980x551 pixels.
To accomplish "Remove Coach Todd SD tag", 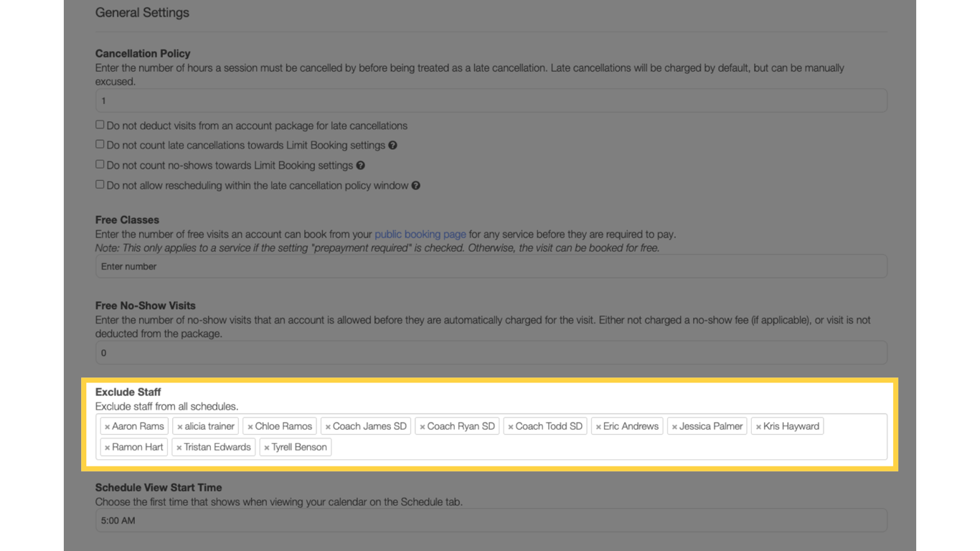I will pos(511,427).
